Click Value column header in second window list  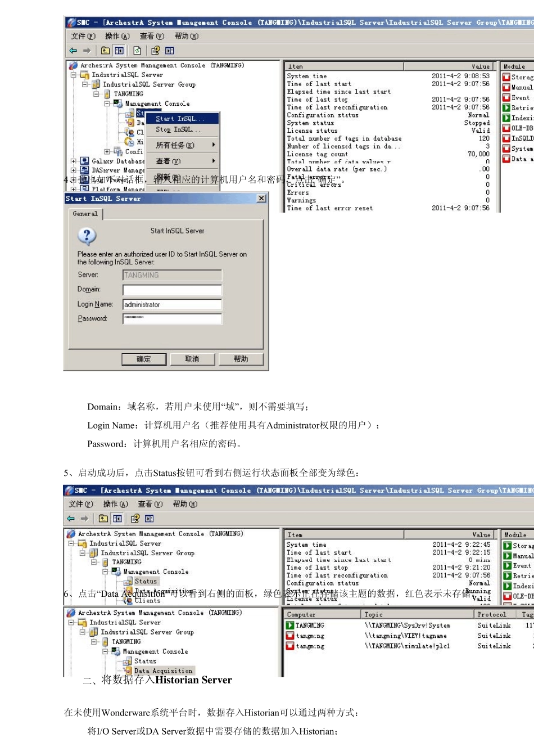[450, 535]
